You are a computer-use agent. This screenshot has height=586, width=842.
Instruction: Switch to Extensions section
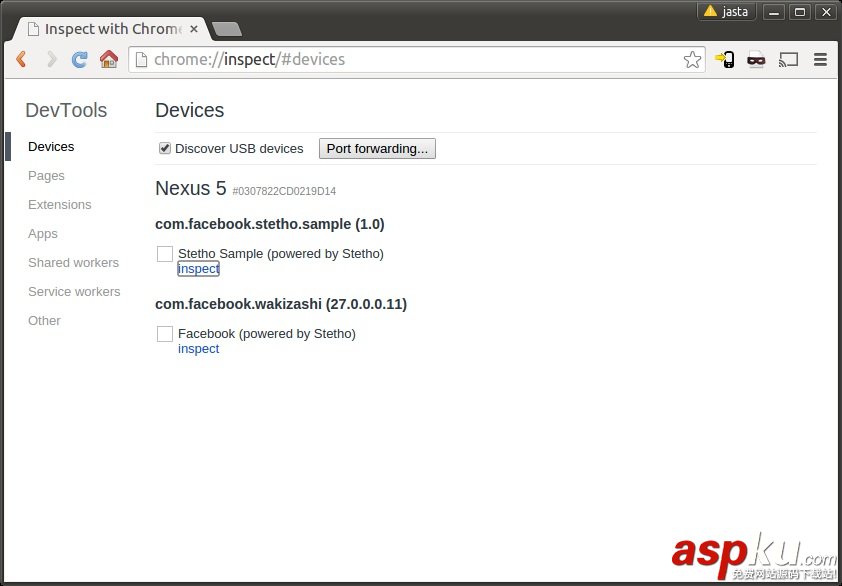tap(60, 205)
